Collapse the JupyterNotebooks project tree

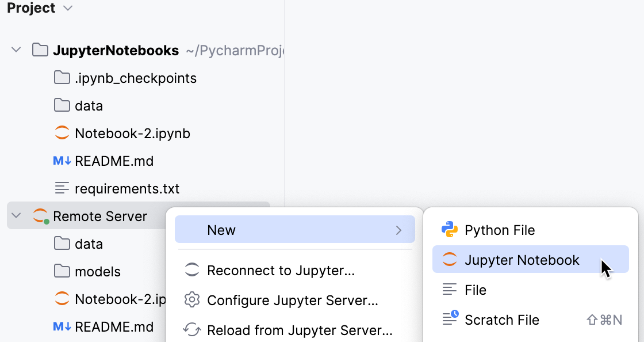(16, 50)
